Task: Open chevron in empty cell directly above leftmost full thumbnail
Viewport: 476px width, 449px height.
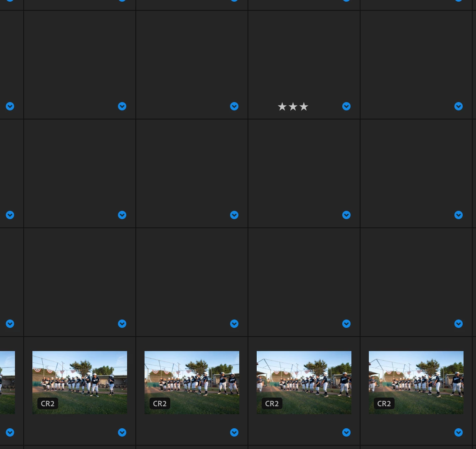Action: point(122,324)
